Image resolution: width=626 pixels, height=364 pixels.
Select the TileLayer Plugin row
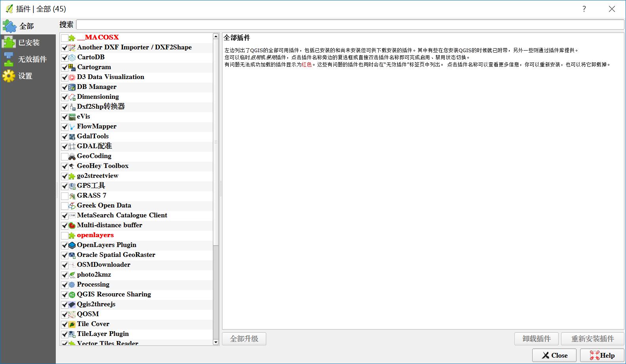tap(137, 334)
